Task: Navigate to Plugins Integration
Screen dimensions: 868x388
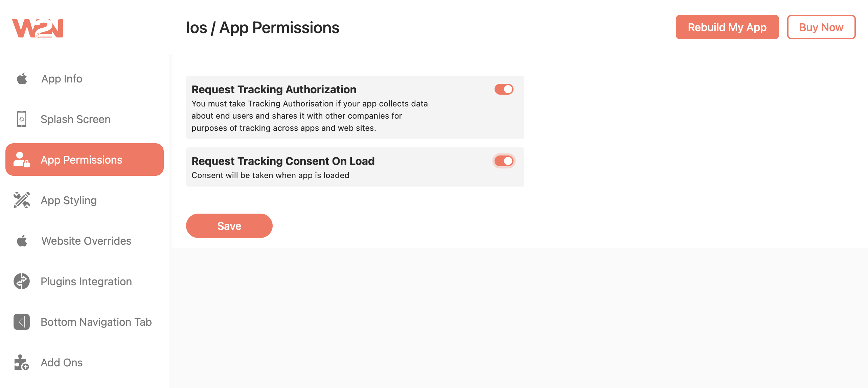Action: 86,282
